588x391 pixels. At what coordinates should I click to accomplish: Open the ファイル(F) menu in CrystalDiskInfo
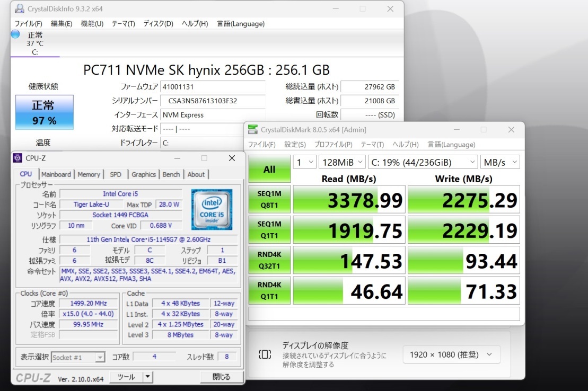point(29,24)
